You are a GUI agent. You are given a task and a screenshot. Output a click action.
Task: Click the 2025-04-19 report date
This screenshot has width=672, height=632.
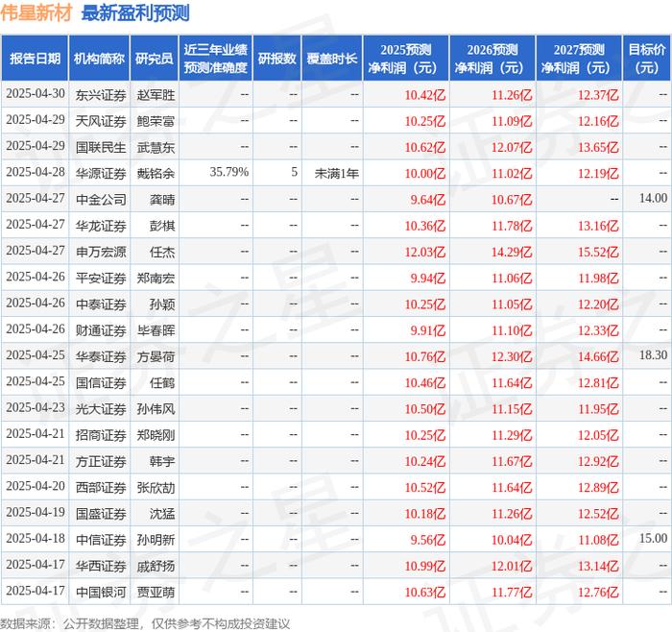(x=36, y=512)
